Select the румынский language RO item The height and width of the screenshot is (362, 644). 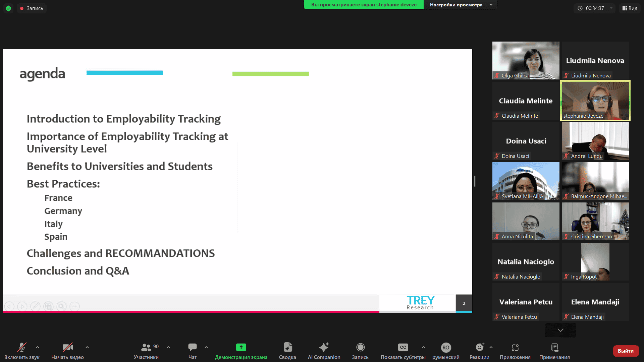tap(445, 347)
